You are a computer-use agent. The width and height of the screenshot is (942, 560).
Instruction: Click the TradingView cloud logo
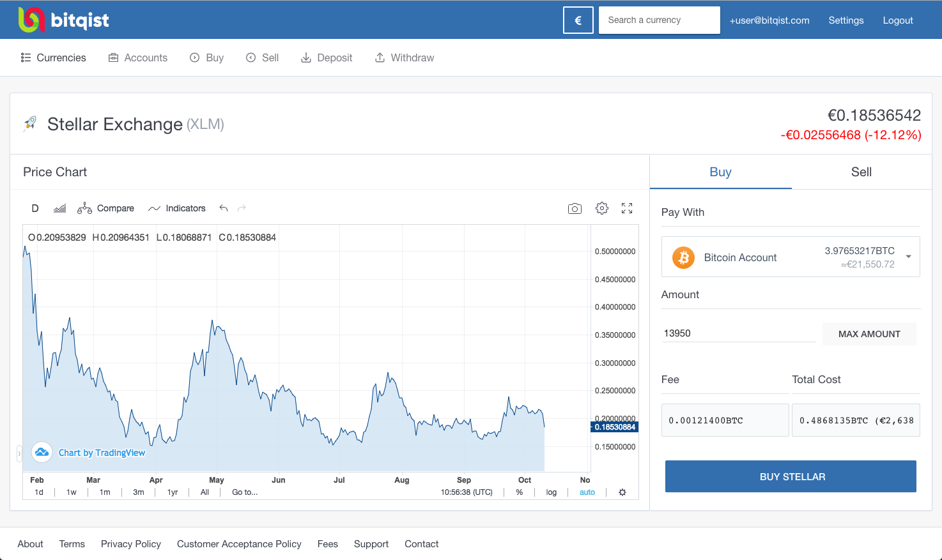(42, 452)
